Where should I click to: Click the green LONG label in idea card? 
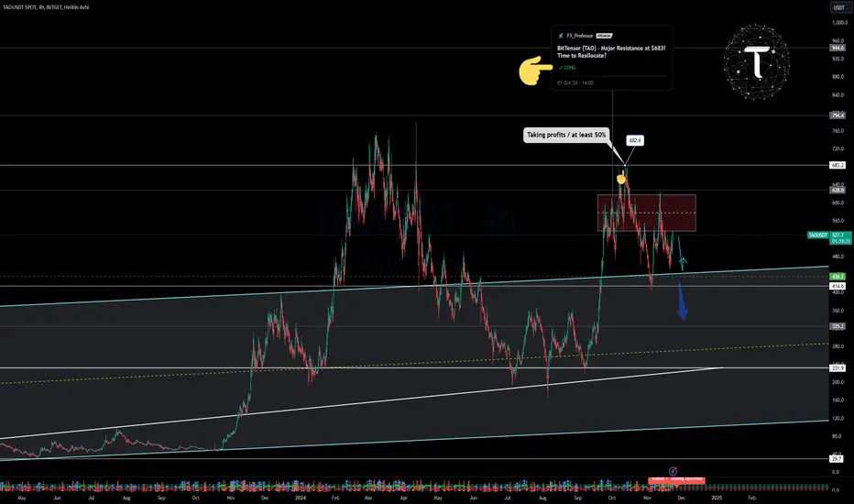(x=567, y=68)
